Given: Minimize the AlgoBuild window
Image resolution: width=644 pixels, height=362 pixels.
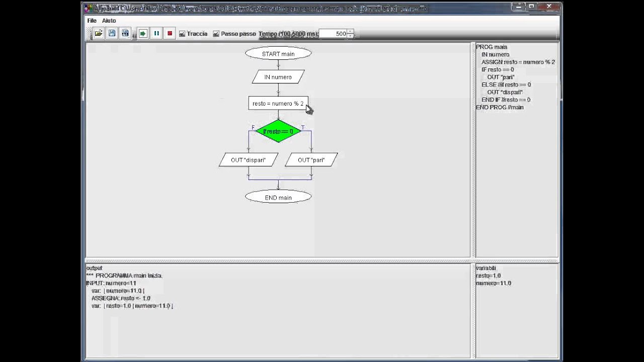Looking at the screenshot, I should coord(518,7).
